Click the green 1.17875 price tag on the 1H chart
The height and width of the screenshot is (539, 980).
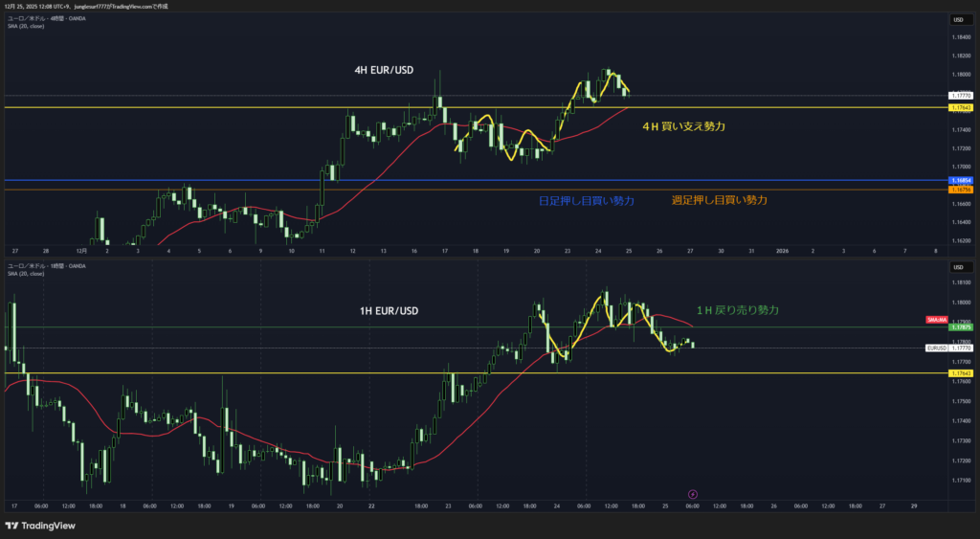pos(960,327)
